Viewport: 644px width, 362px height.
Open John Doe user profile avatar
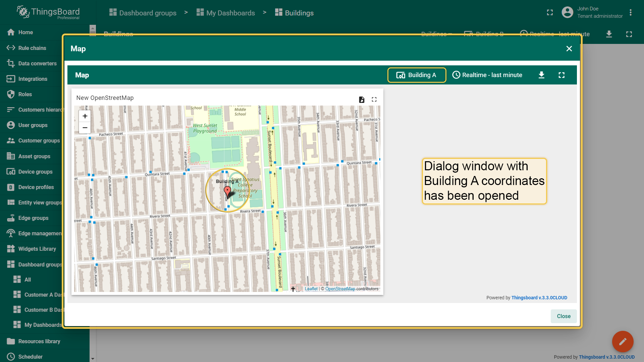tap(567, 12)
